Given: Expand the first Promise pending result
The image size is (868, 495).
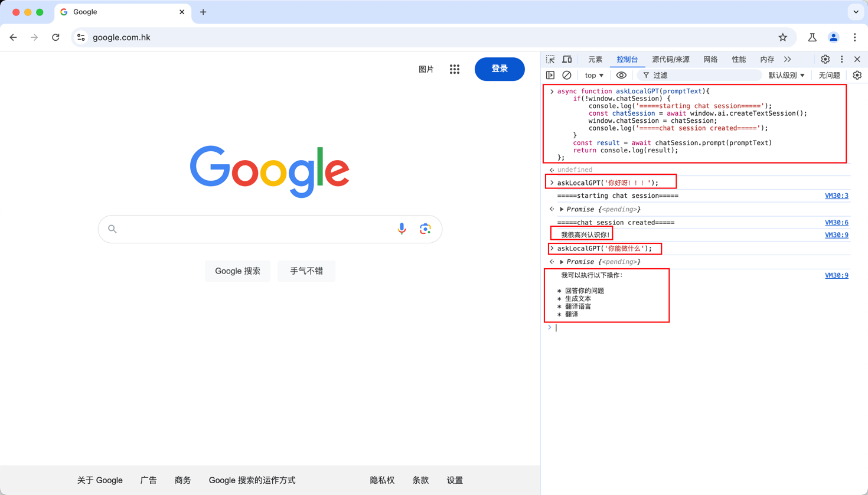Looking at the screenshot, I should (x=562, y=209).
